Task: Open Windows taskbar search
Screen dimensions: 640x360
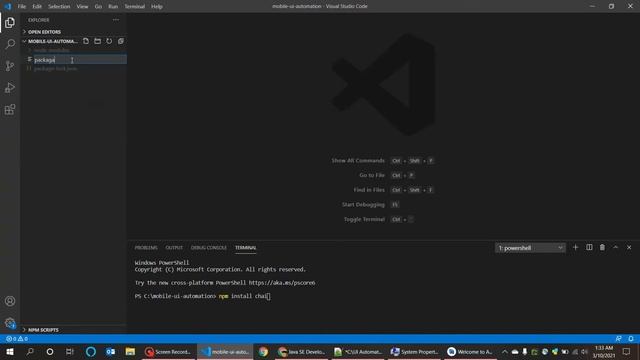Action: [x=30, y=351]
